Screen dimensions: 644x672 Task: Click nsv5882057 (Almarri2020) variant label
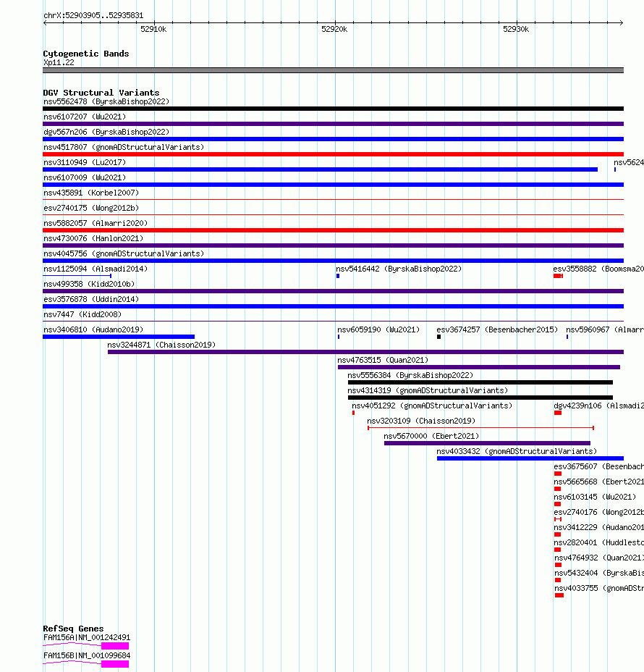[x=96, y=223]
